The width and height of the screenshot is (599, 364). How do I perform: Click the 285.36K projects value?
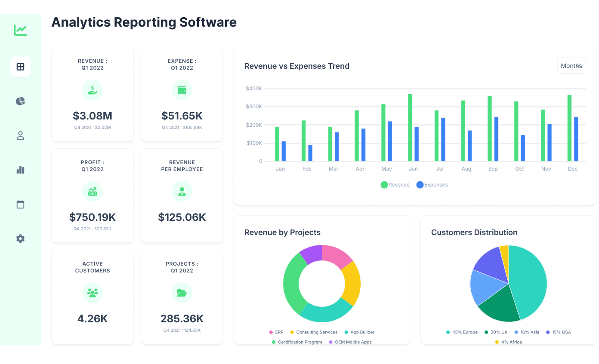[x=182, y=318]
